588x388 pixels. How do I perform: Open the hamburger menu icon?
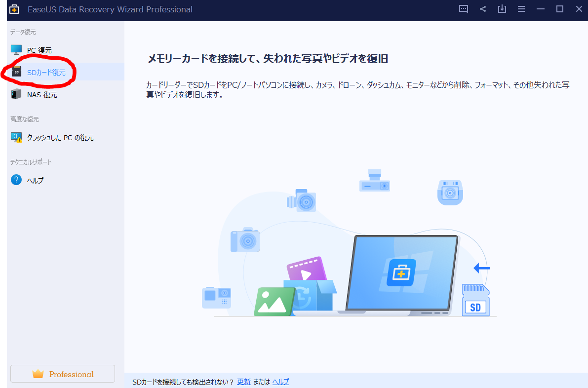point(521,9)
